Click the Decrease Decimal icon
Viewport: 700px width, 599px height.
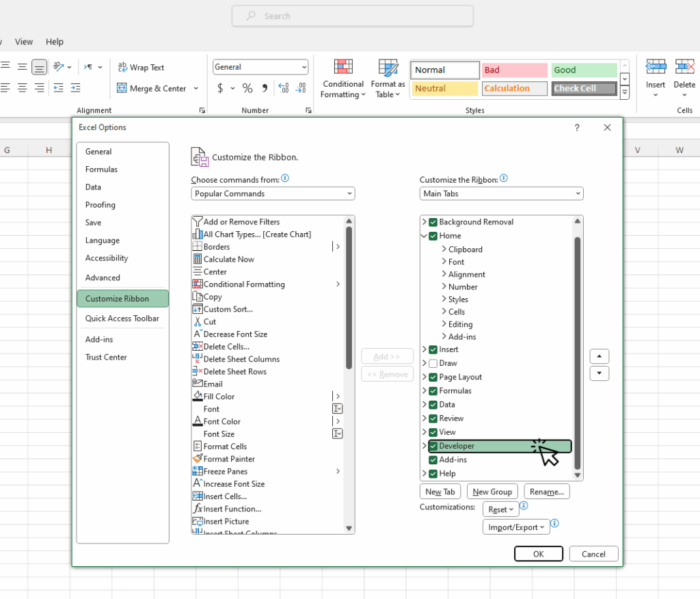301,88
